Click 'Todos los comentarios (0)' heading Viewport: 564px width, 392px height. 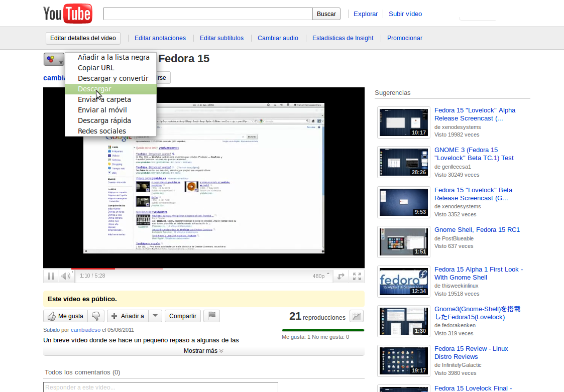click(x=82, y=372)
